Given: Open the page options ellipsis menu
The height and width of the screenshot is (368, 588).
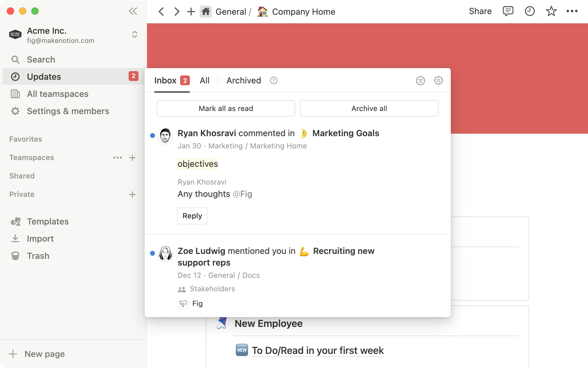Looking at the screenshot, I should pos(572,11).
